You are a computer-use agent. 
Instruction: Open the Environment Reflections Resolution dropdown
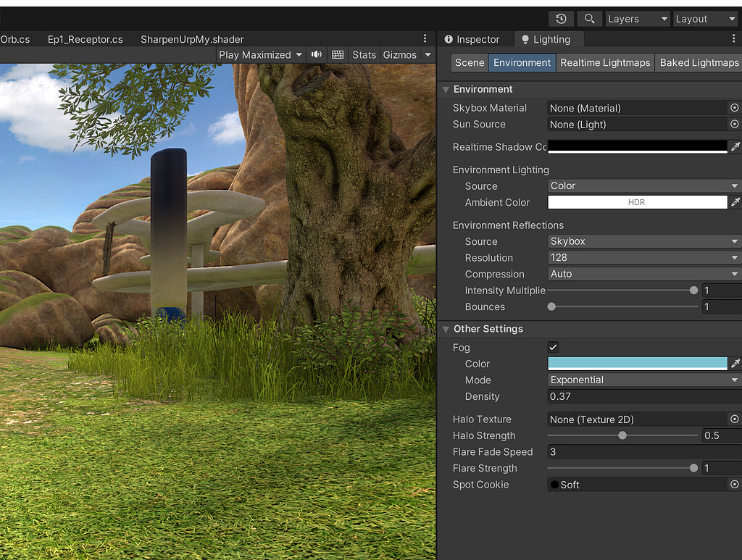coord(643,257)
